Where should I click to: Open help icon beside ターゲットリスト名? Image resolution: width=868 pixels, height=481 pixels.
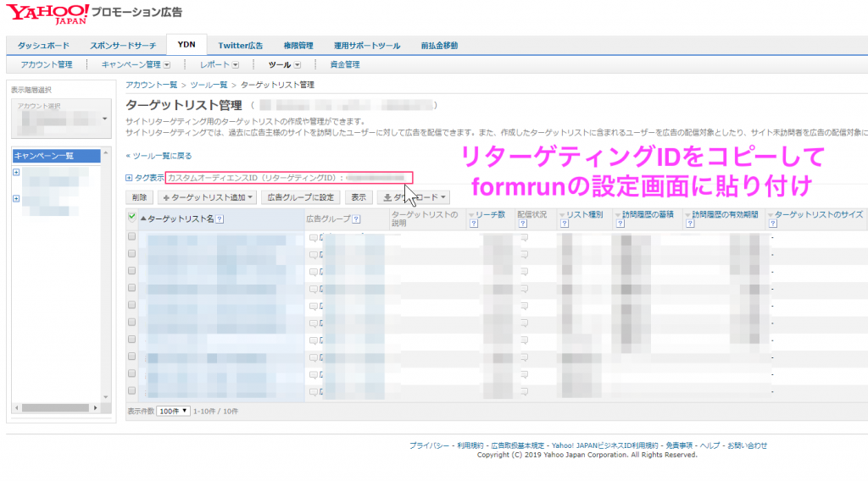click(x=220, y=219)
